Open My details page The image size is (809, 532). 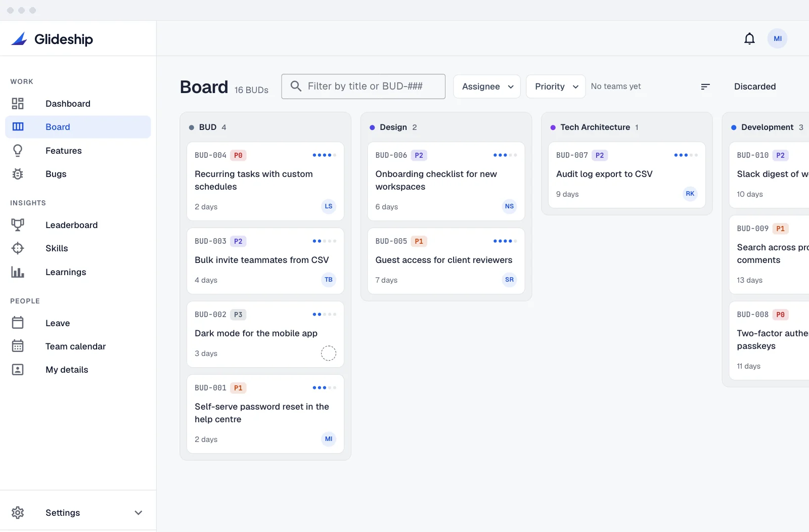[78, 370]
